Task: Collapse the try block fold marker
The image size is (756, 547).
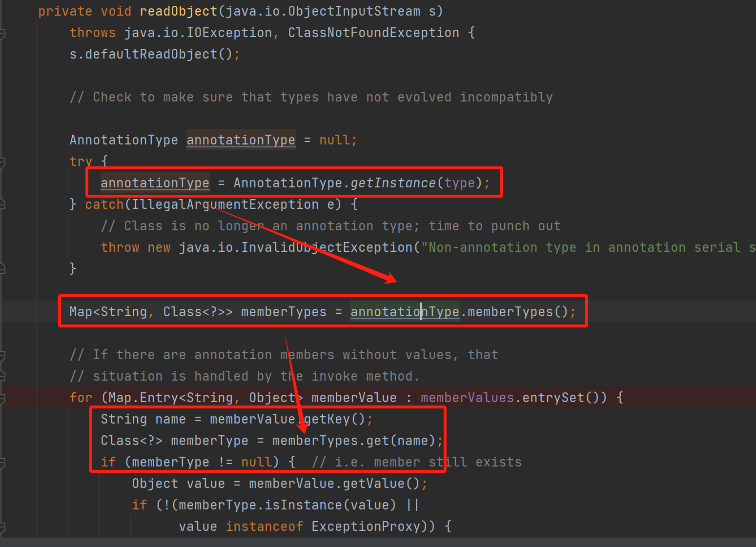Action: pos(2,162)
